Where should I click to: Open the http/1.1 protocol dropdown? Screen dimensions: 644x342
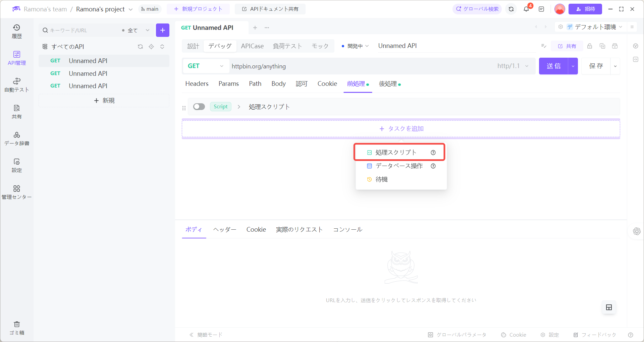513,66
